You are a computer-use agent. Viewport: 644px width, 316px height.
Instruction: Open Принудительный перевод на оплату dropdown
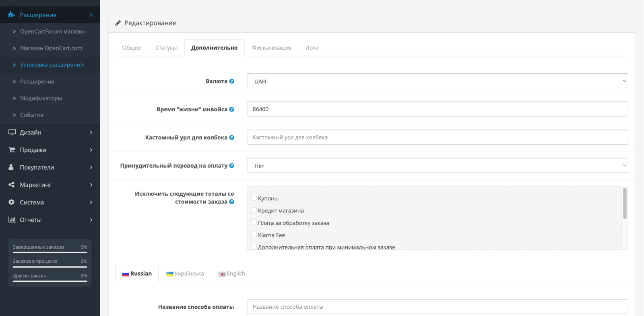pos(438,165)
